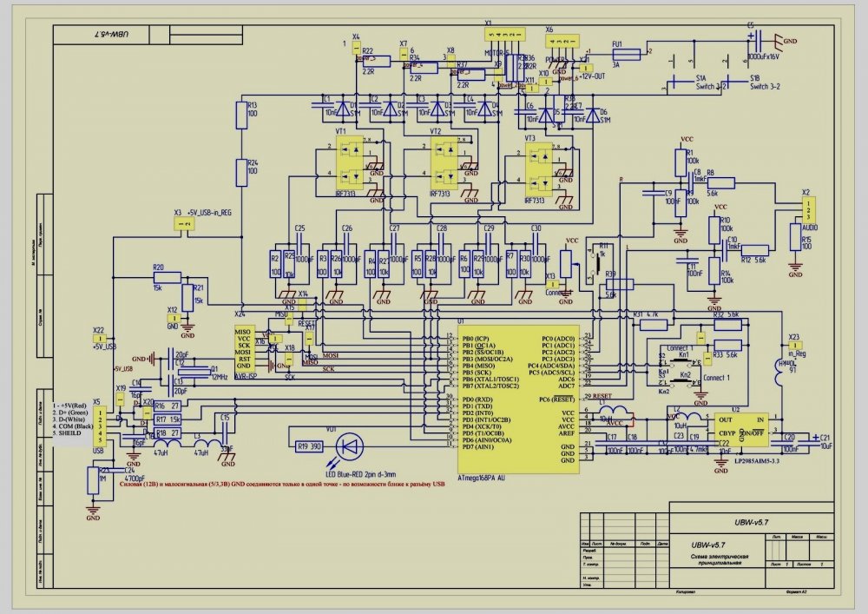Select resistor R13 100 on left rail
Screen dimensions: 868x614
click(241, 116)
